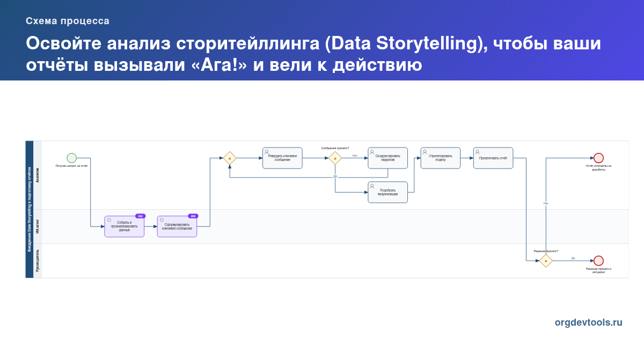Click circle marker on "Сформулировать ключевое сообщение" task

tap(162, 220)
